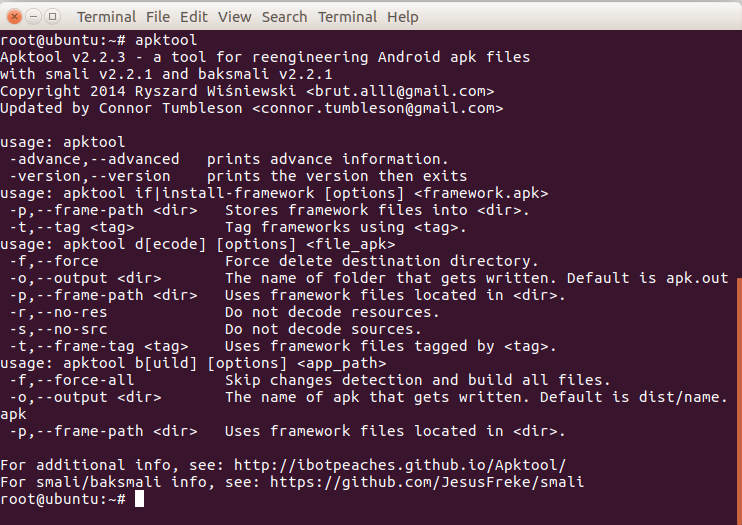Open the Terminal application menu
742x525 pixels.
coord(106,17)
